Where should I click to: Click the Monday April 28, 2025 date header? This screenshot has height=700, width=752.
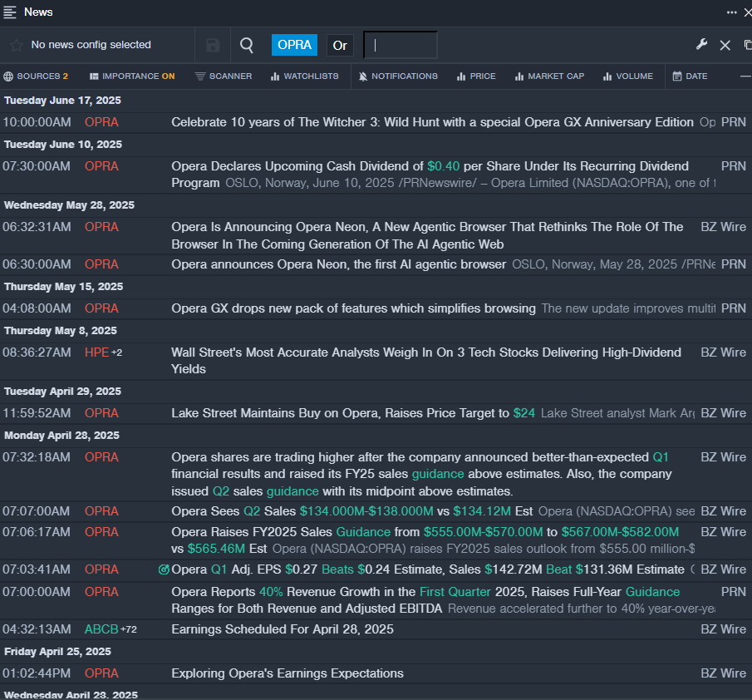click(61, 436)
